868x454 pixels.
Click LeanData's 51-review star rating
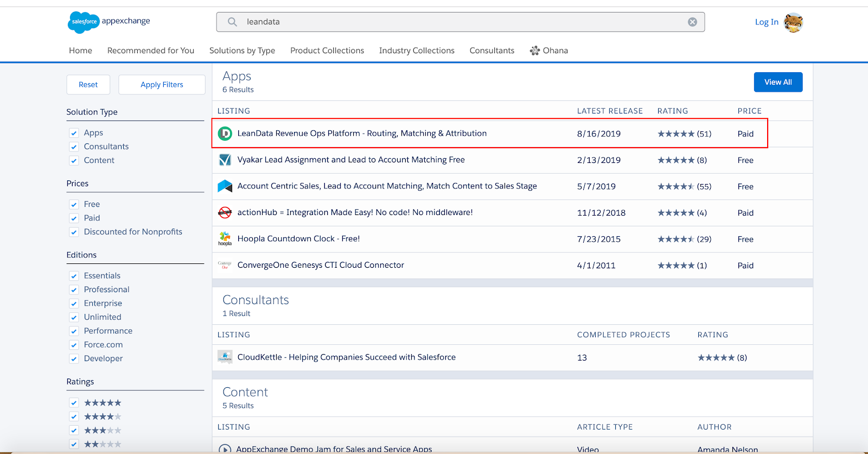pos(685,134)
